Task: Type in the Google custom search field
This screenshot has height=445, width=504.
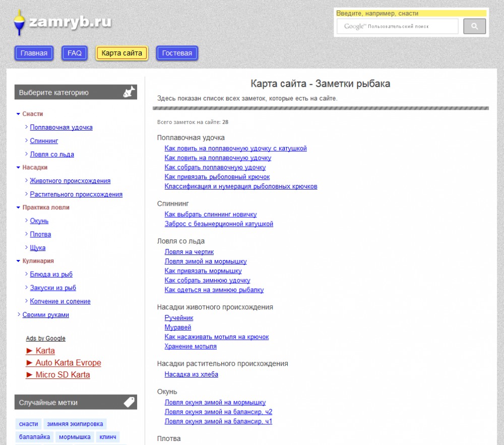Action: pos(398,26)
